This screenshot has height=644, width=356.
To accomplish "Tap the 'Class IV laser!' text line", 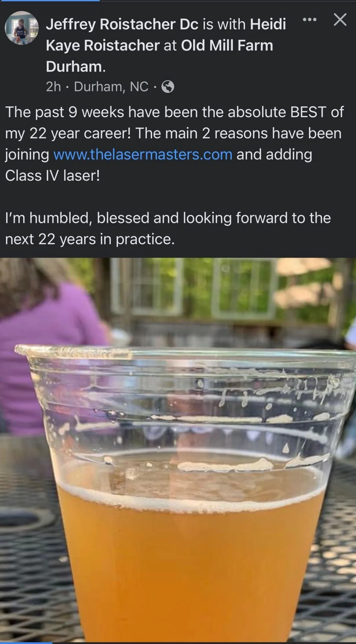I will [x=53, y=176].
